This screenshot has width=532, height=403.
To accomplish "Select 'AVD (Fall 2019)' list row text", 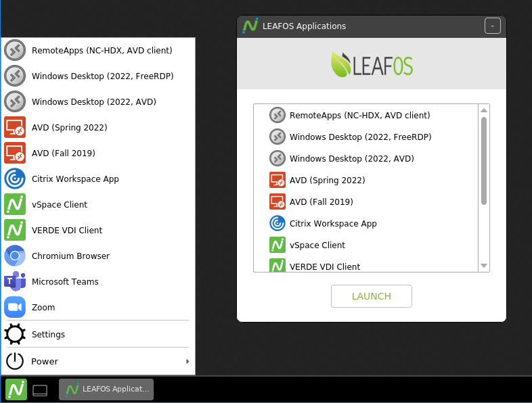I will point(322,202).
